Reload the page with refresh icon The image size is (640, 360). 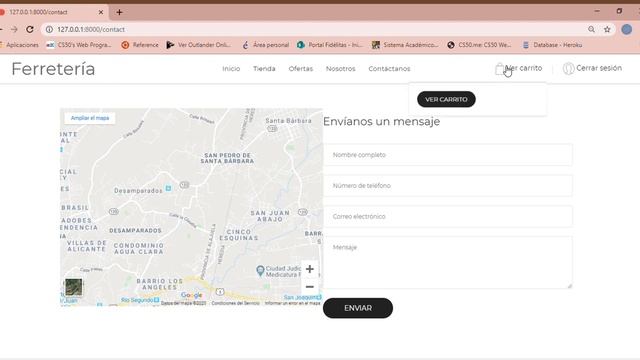[30, 29]
